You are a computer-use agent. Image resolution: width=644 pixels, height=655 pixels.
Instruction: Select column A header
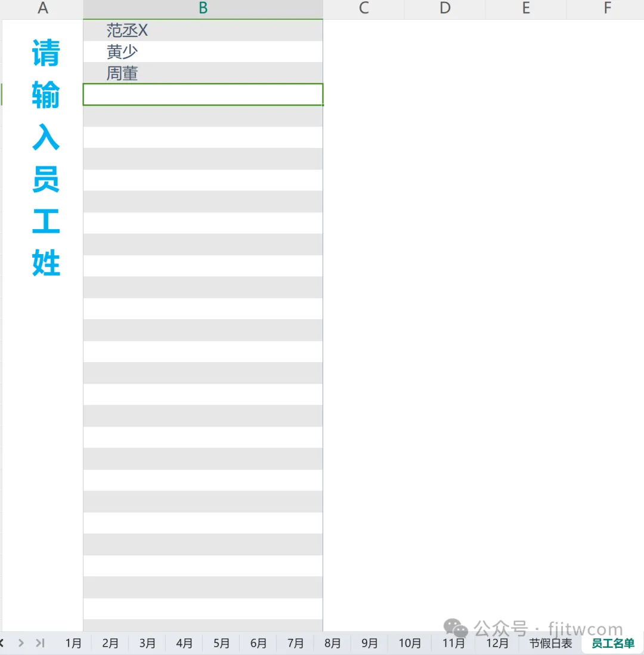point(42,8)
